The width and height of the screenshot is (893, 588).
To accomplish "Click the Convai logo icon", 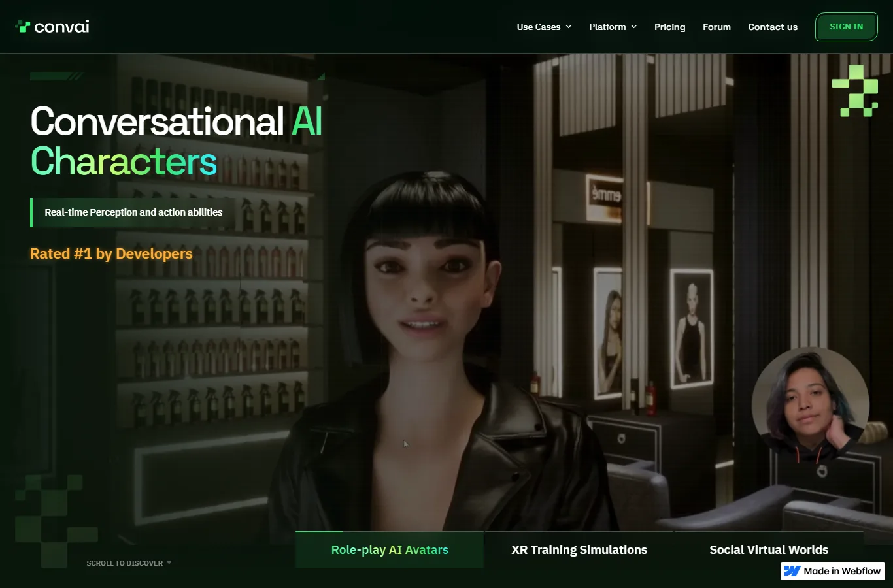I will tap(23, 27).
